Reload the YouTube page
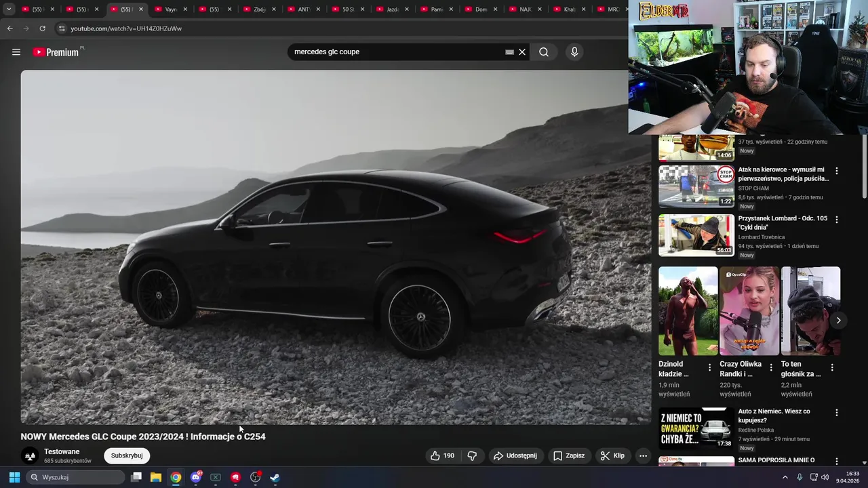This screenshot has height=488, width=868. tap(42, 28)
